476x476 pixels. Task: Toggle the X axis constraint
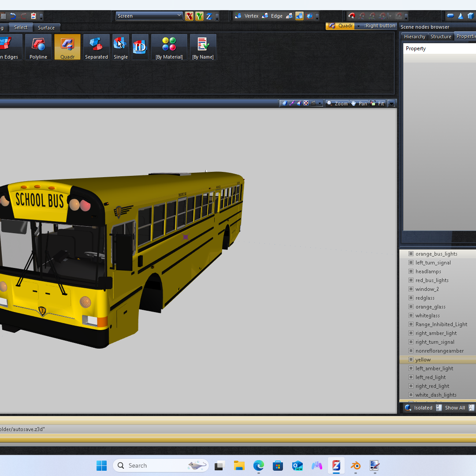pyautogui.click(x=189, y=16)
